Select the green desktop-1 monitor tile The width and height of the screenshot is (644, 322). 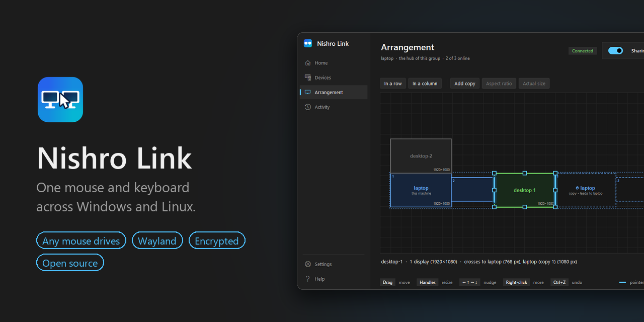tap(525, 190)
